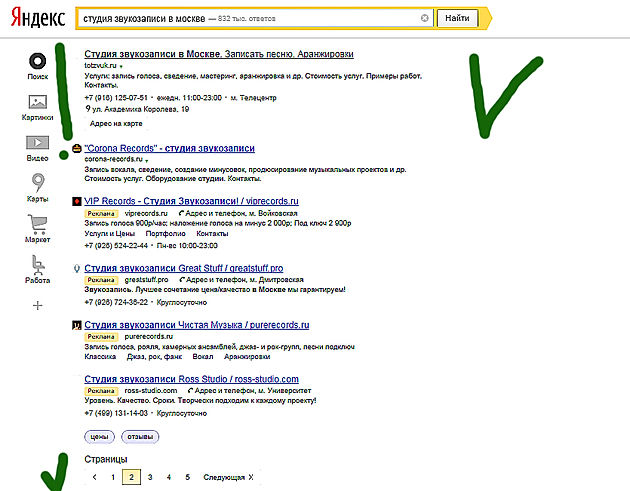Open the Услуги и Цены sitelink
This screenshot has height=491, width=630.
110,233
